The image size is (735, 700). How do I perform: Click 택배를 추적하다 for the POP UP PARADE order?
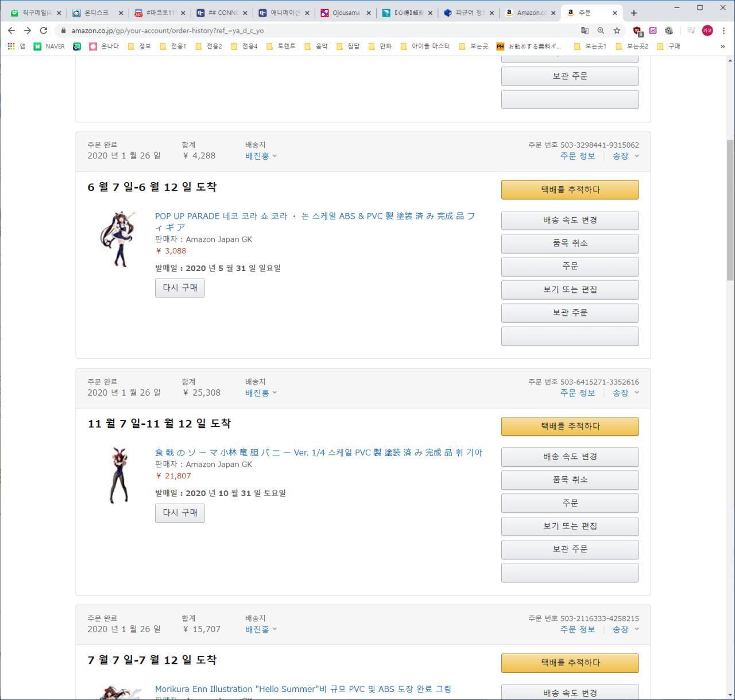click(570, 189)
